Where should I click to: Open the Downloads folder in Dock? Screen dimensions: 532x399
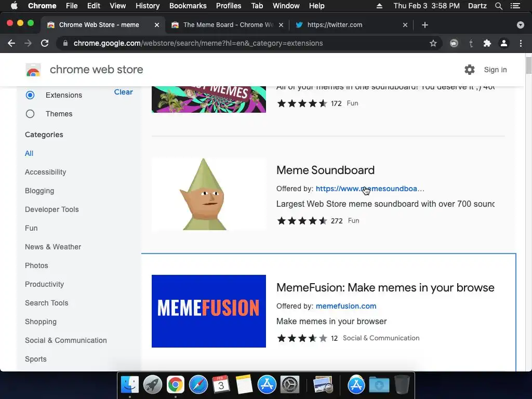click(x=379, y=384)
